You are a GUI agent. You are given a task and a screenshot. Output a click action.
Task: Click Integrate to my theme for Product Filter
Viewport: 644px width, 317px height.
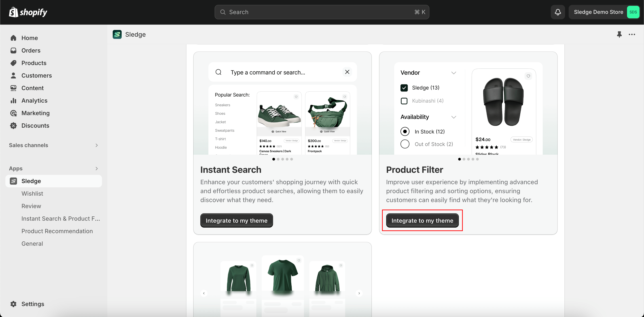click(x=422, y=220)
